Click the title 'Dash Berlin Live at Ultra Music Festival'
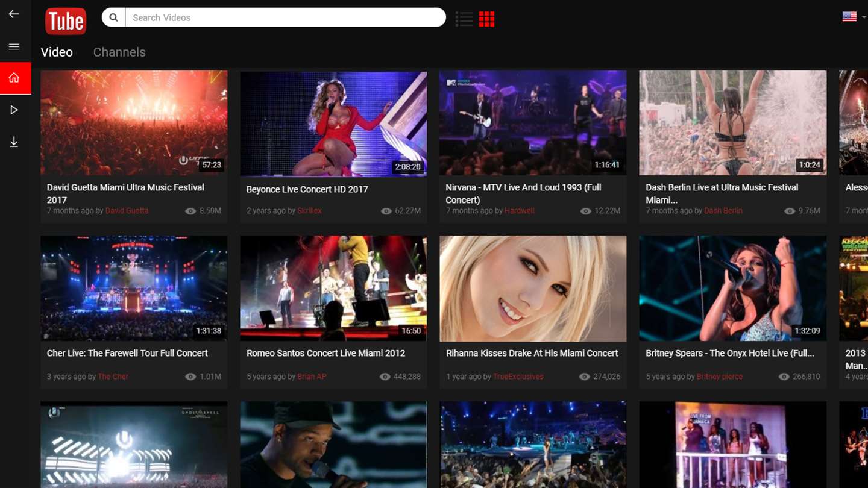Screen dimensions: 868x488 722,193
